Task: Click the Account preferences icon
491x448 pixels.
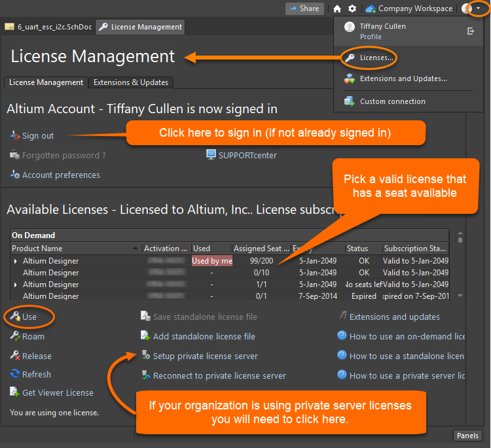Action: [15, 174]
